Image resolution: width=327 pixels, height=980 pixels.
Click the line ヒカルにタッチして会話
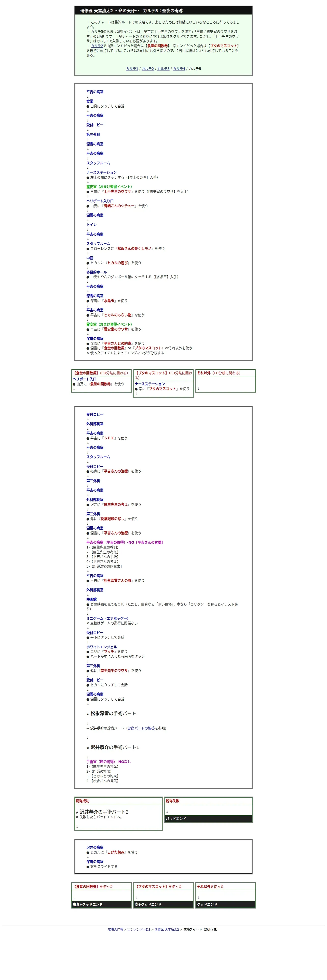(x=107, y=685)
